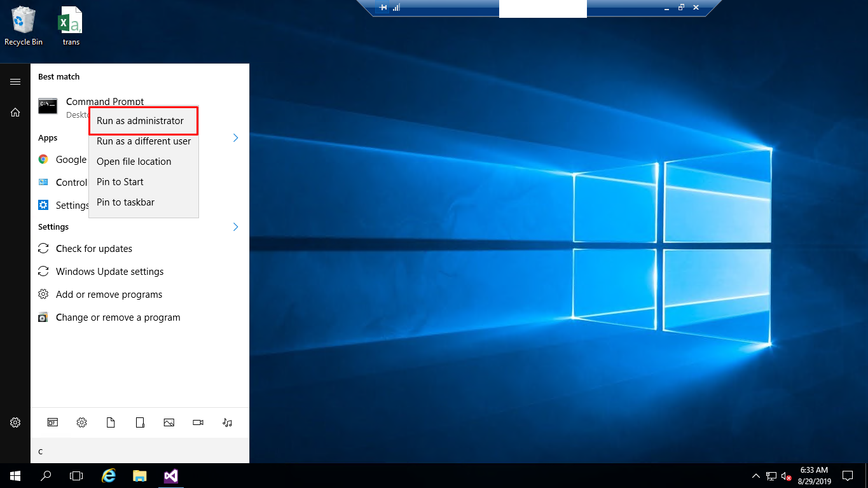Filter search by Folders icon
This screenshot has width=868, height=488.
point(140,422)
